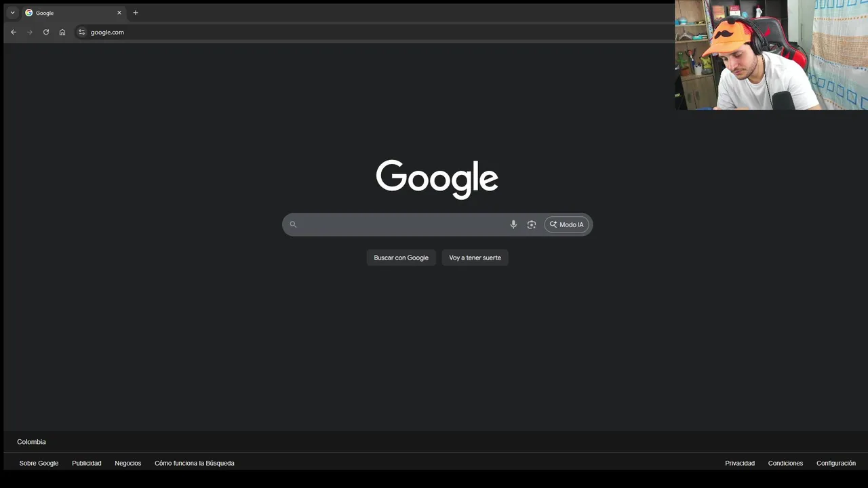The image size is (868, 488).
Task: Open the tab search dropdown arrow
Action: pyautogui.click(x=12, y=13)
